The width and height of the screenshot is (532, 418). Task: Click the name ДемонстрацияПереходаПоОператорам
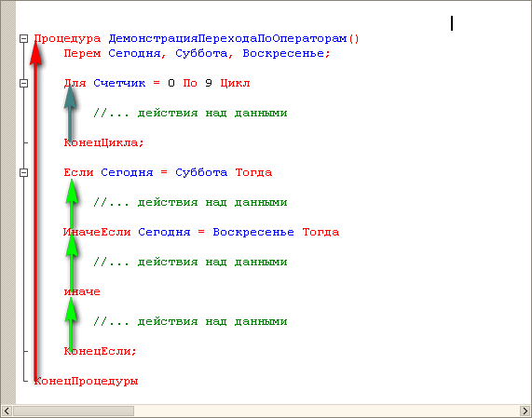227,39
